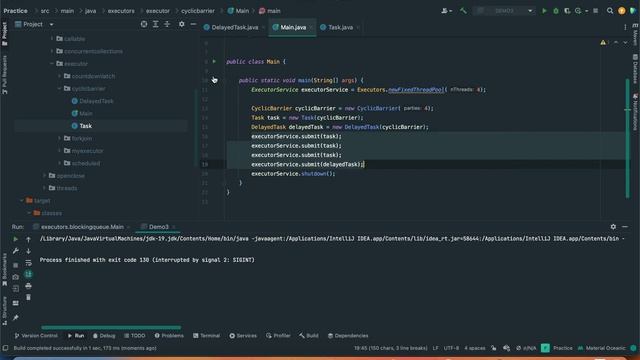Image resolution: width=640 pixels, height=360 pixels.
Task: Select the Main.java editor tab
Action: 292,27
